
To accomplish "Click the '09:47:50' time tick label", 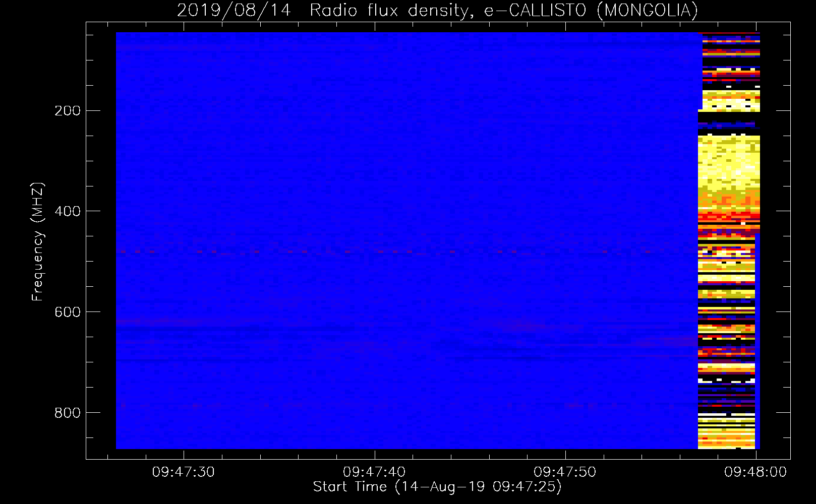I will 565,472.
